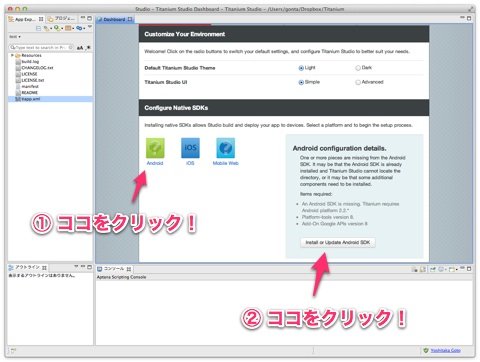Select the manifest file
The height and width of the screenshot is (362, 480).
[30, 87]
